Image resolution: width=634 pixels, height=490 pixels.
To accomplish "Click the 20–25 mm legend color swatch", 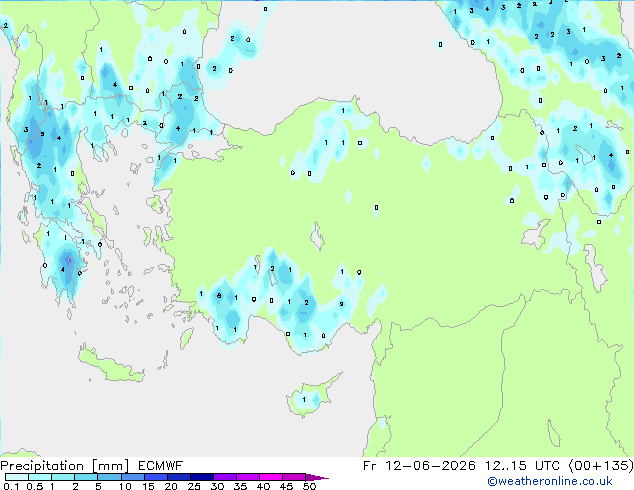I will pyautogui.click(x=178, y=477).
